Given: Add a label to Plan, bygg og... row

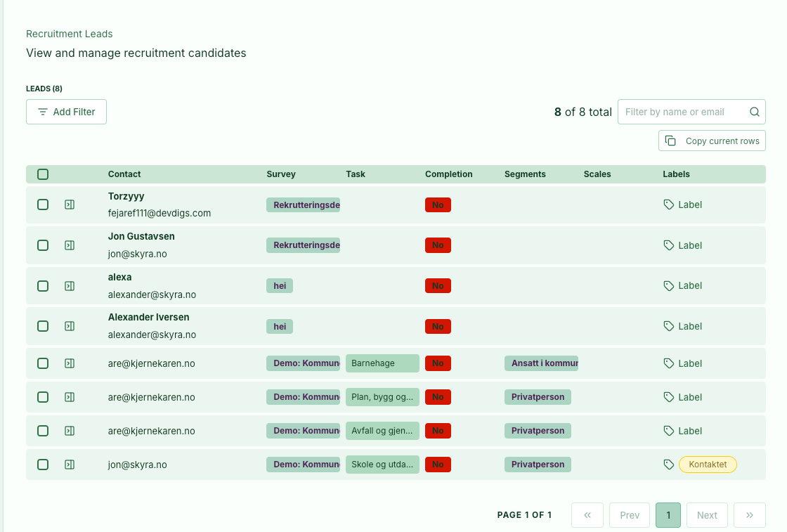Looking at the screenshot, I should tap(682, 397).
